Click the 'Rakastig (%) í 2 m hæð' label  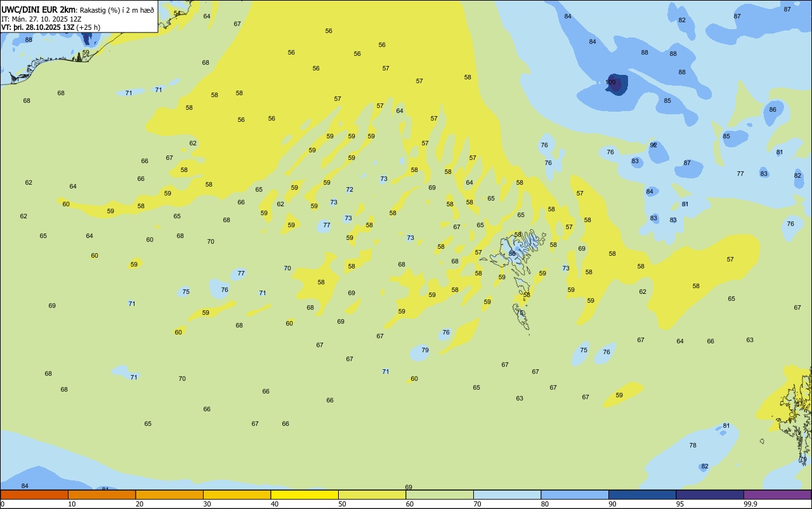point(117,10)
